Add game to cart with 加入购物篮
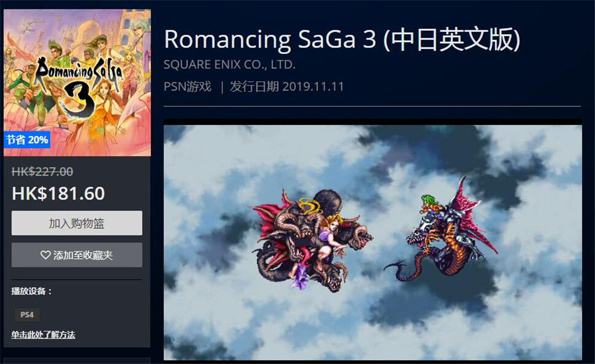Viewport: 595px width, 364px height. point(77,224)
